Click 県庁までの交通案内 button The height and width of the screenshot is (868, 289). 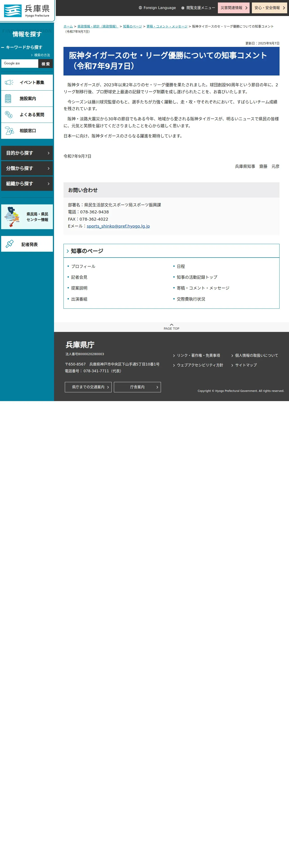pos(88,387)
